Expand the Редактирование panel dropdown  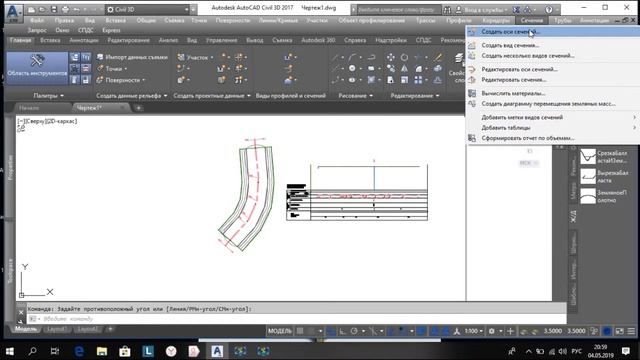pyautogui.click(x=415, y=96)
